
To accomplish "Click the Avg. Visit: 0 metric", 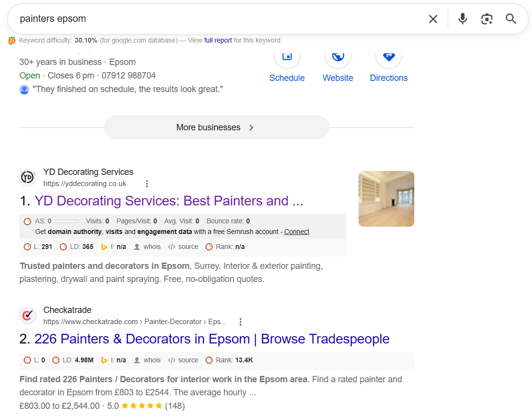I will point(182,221).
